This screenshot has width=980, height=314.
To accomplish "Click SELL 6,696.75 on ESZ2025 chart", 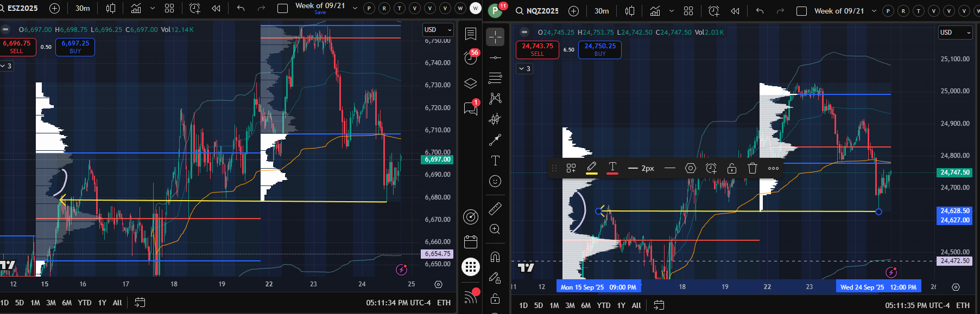I will [x=17, y=47].
